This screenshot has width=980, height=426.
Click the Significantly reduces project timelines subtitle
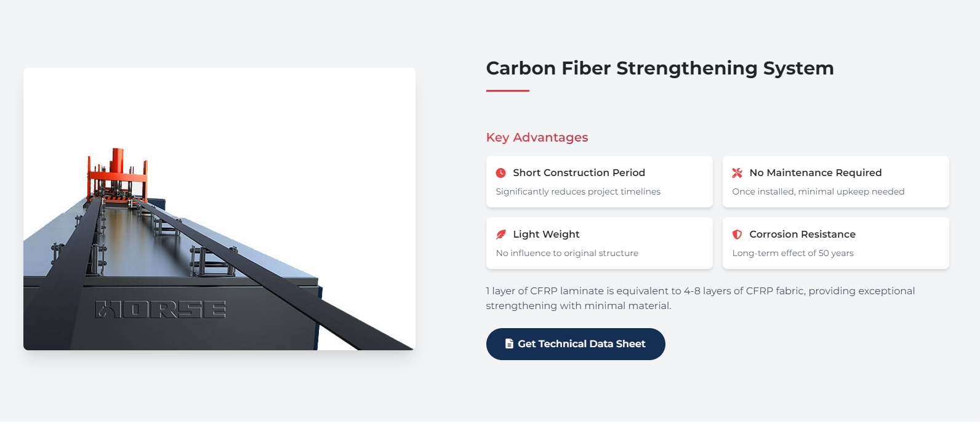(578, 191)
